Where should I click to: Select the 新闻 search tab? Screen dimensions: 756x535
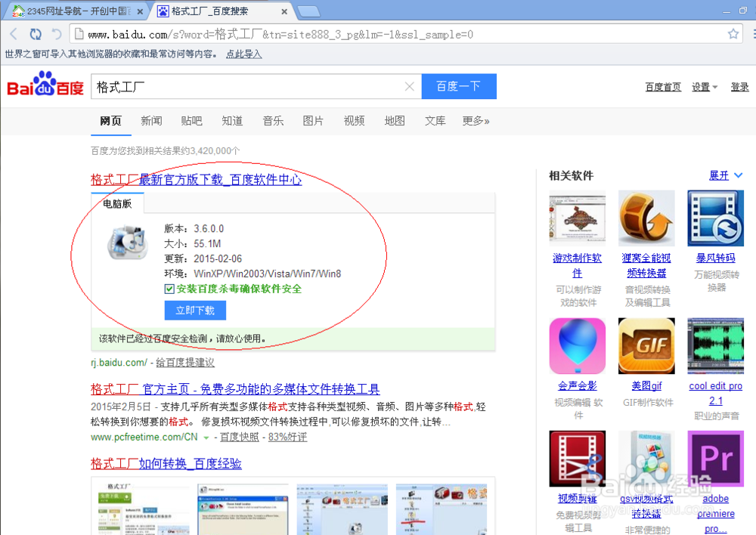tap(151, 120)
